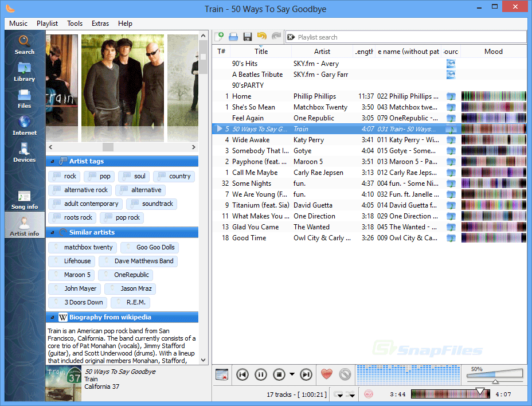The width and height of the screenshot is (532, 406).
Task: Skip to the next track
Action: (306, 374)
